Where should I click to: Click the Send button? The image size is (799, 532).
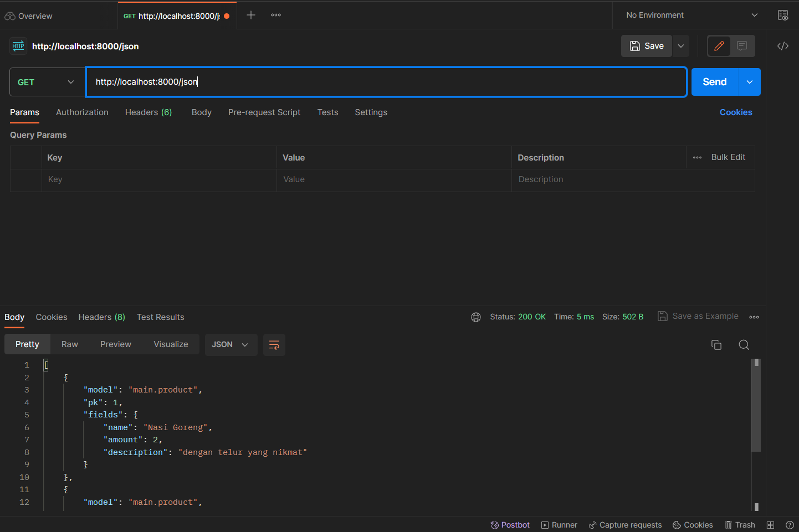pyautogui.click(x=714, y=81)
